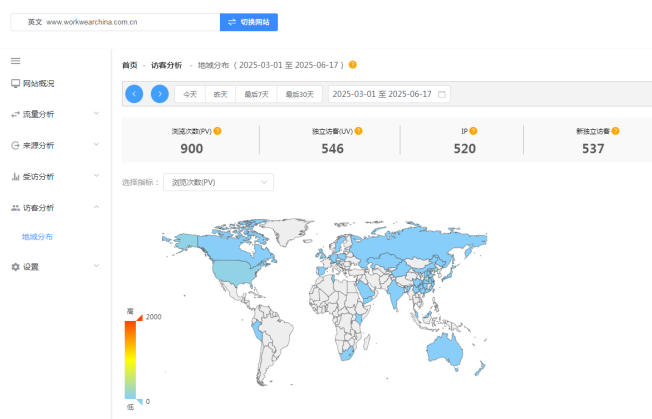Select the 最后30天 date filter

[300, 94]
